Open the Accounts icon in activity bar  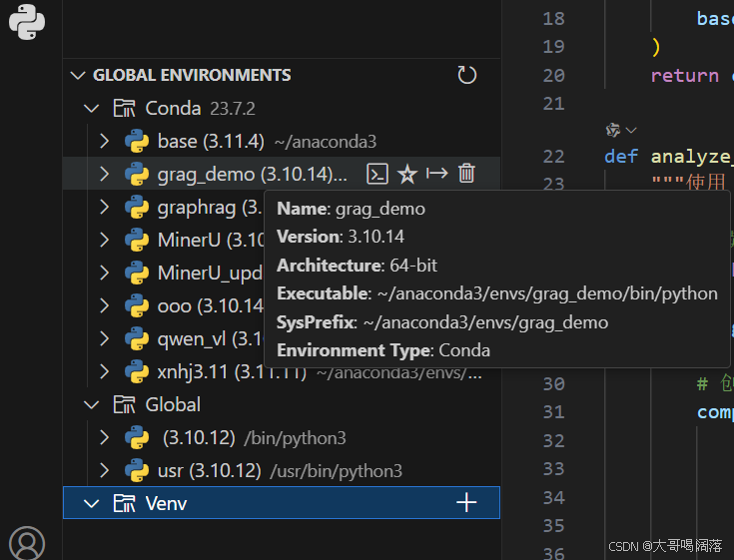(x=27, y=544)
